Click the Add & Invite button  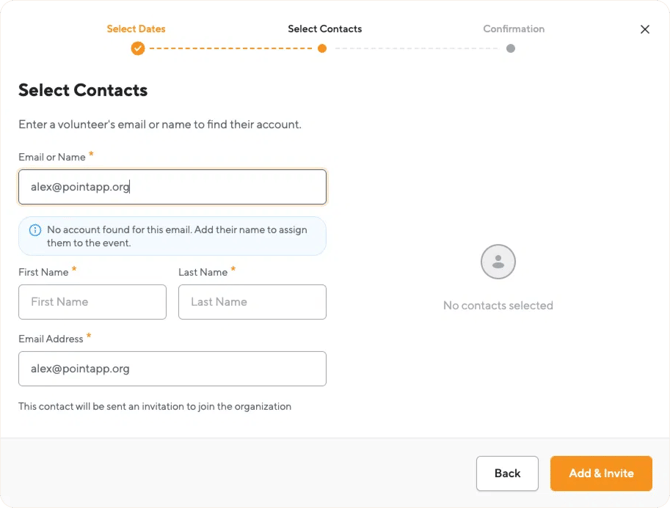click(x=601, y=473)
